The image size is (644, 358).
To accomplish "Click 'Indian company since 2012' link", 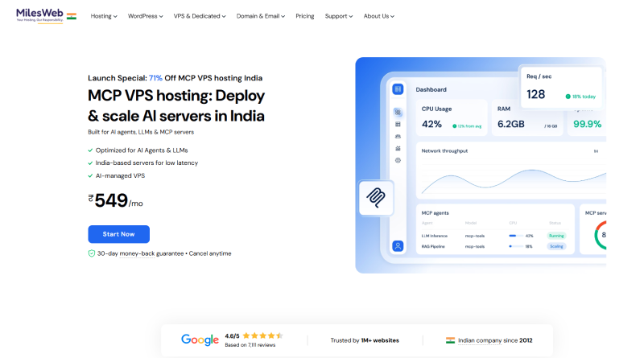I will [495, 340].
